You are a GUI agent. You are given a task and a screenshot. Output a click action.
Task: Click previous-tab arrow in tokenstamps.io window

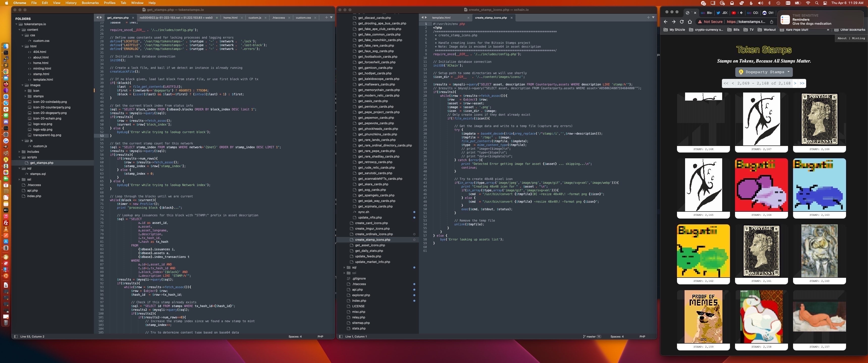pos(97,17)
